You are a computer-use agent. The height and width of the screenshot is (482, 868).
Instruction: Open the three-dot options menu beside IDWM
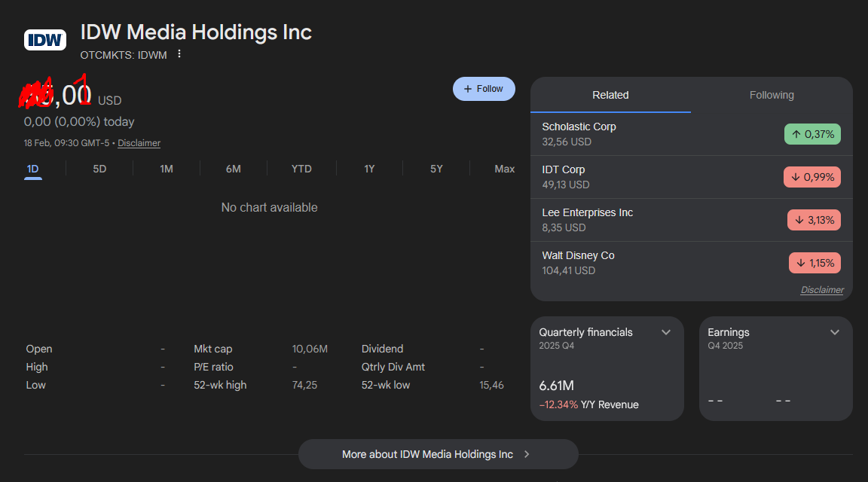click(179, 54)
